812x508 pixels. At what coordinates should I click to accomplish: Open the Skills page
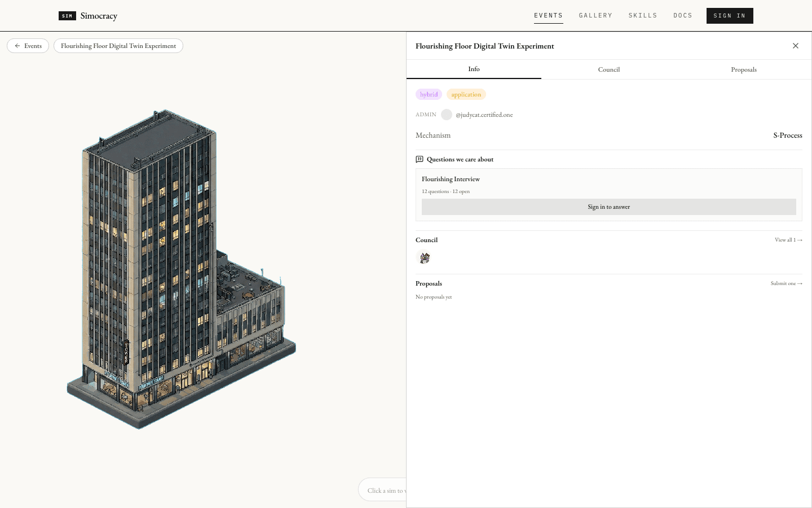643,16
